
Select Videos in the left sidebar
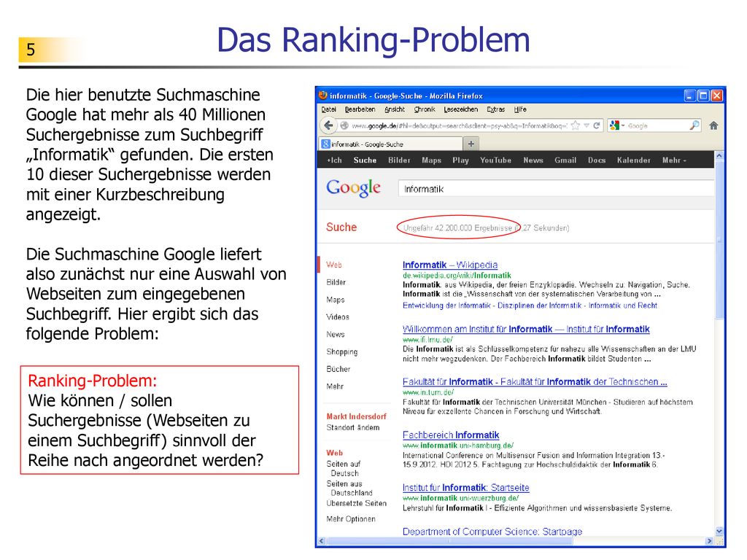click(x=338, y=317)
